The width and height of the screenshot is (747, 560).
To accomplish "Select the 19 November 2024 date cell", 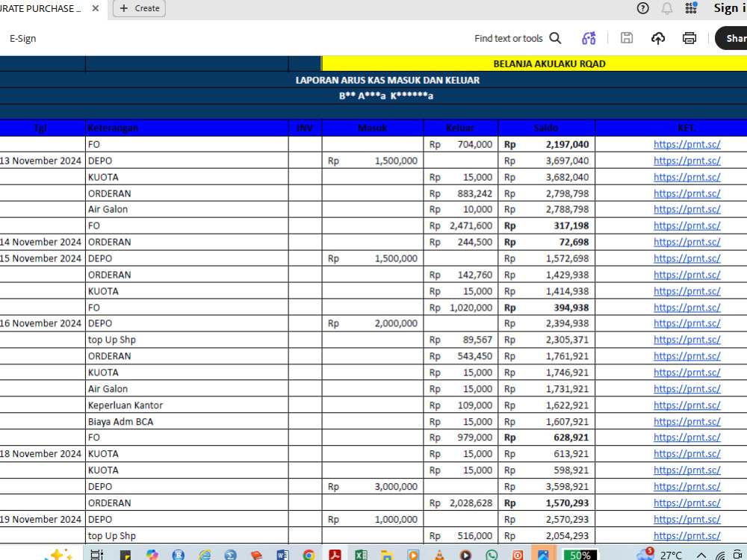I will [x=42, y=520].
